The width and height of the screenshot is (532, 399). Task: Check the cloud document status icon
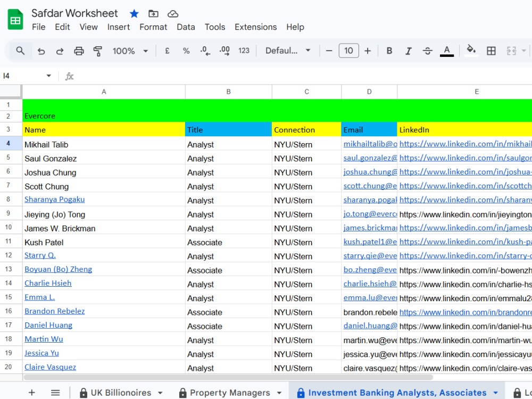pyautogui.click(x=173, y=14)
